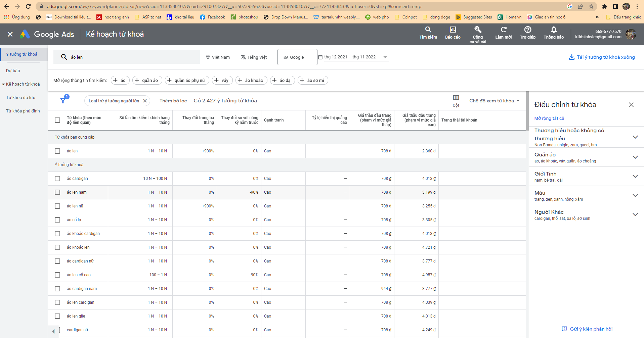
Task: Open the date range dropdown
Action: (x=353, y=57)
